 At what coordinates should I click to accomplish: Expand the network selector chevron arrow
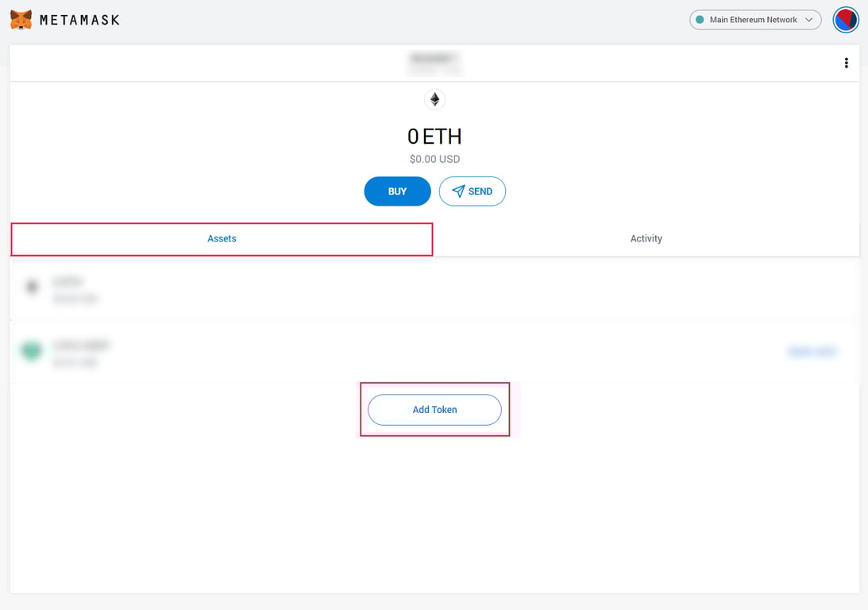coord(809,20)
